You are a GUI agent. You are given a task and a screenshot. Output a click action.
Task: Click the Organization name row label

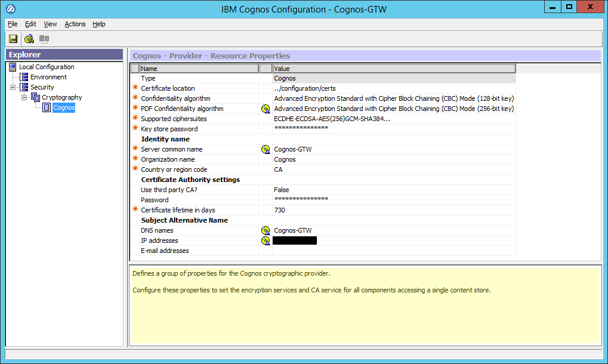[168, 159]
